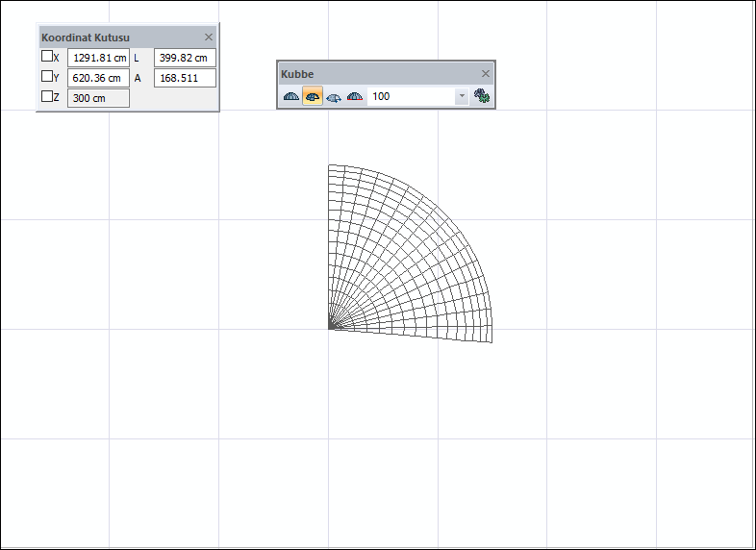The height and width of the screenshot is (550, 756).
Task: Select the first dome tool in Kubbe toolbar
Action: [291, 96]
